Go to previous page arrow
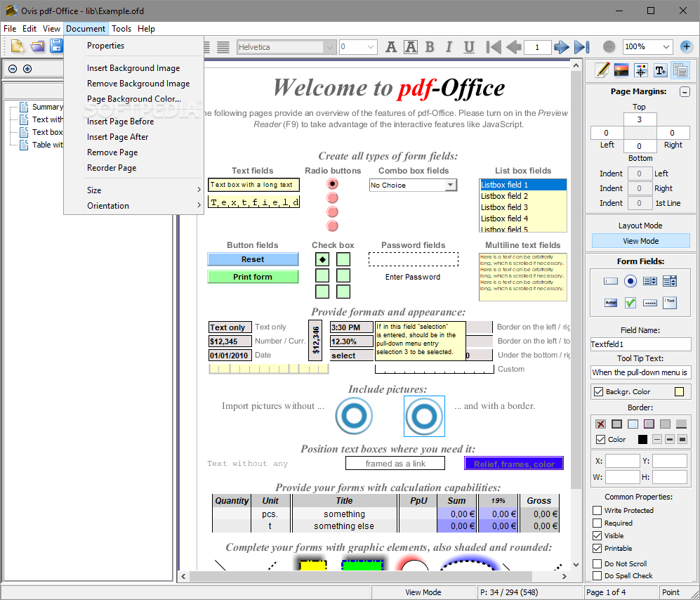 (514, 47)
